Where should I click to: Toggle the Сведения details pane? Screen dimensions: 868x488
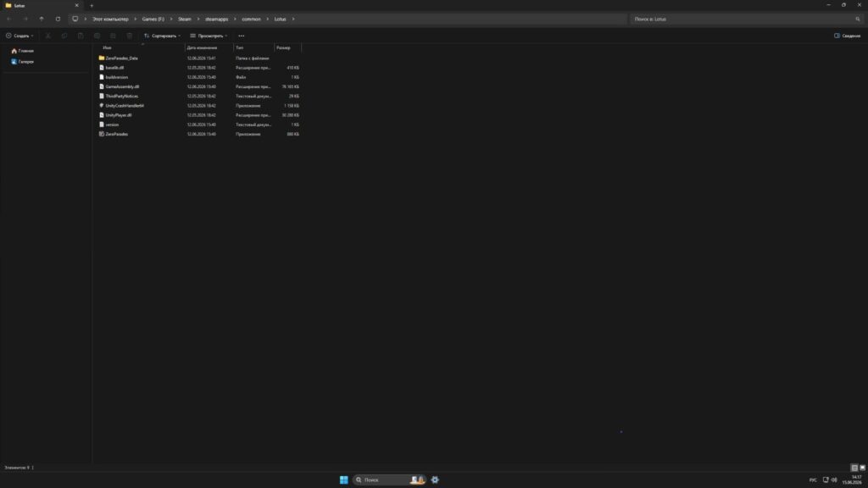(847, 36)
